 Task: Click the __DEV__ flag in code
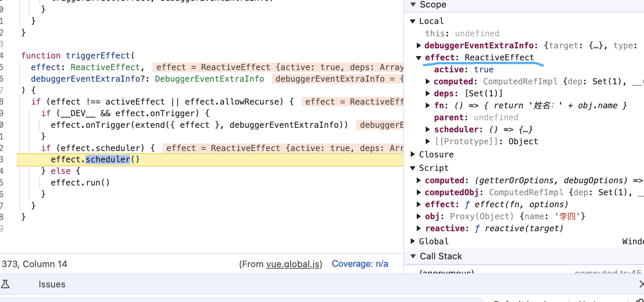[x=78, y=114]
